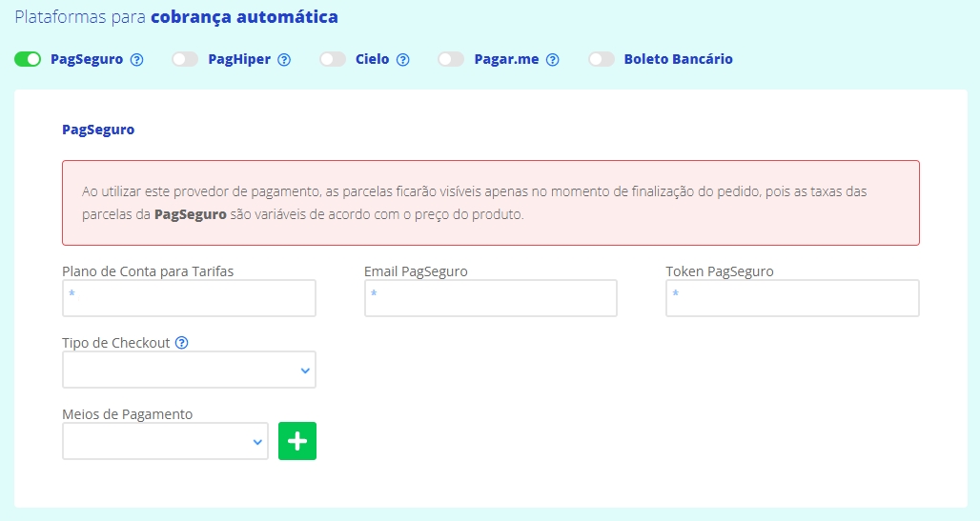Enable the PagHiper toggle
980x521 pixels.
click(x=185, y=59)
